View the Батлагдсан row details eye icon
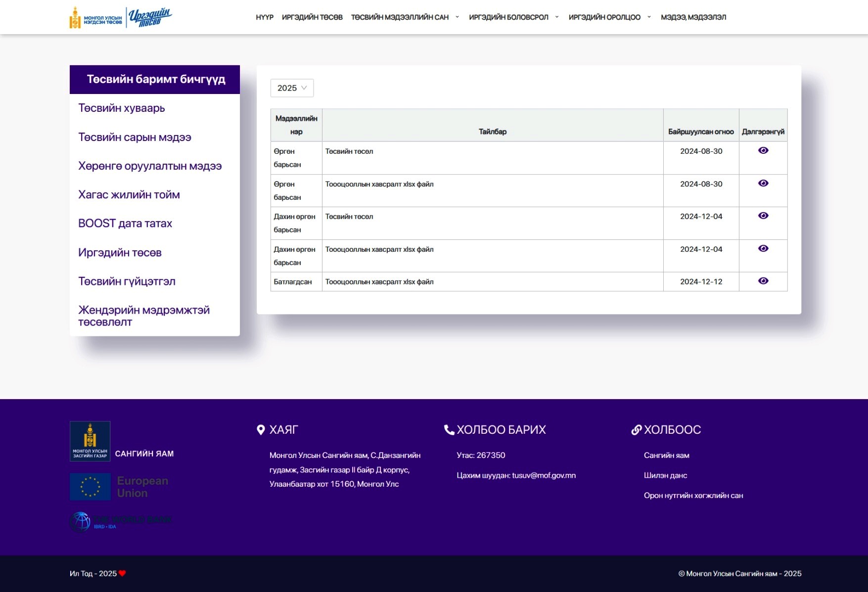Image resolution: width=868 pixels, height=592 pixels. coord(763,281)
